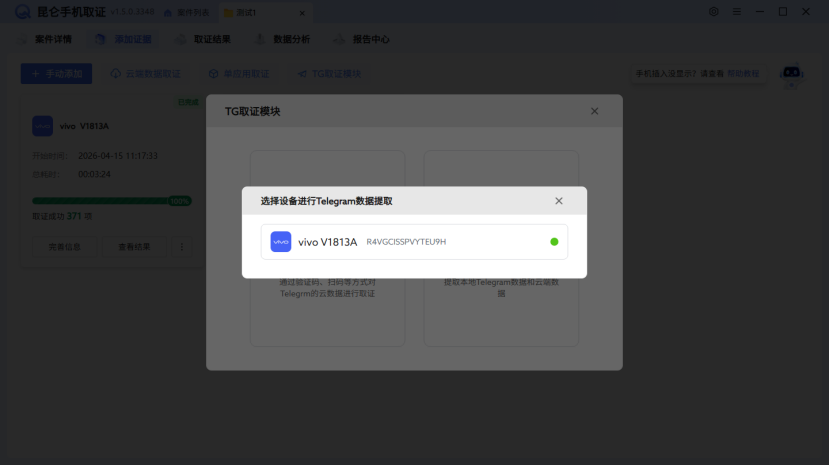Viewport: 830px width, 466px height.
Task: Maximize the application window
Action: pos(783,12)
